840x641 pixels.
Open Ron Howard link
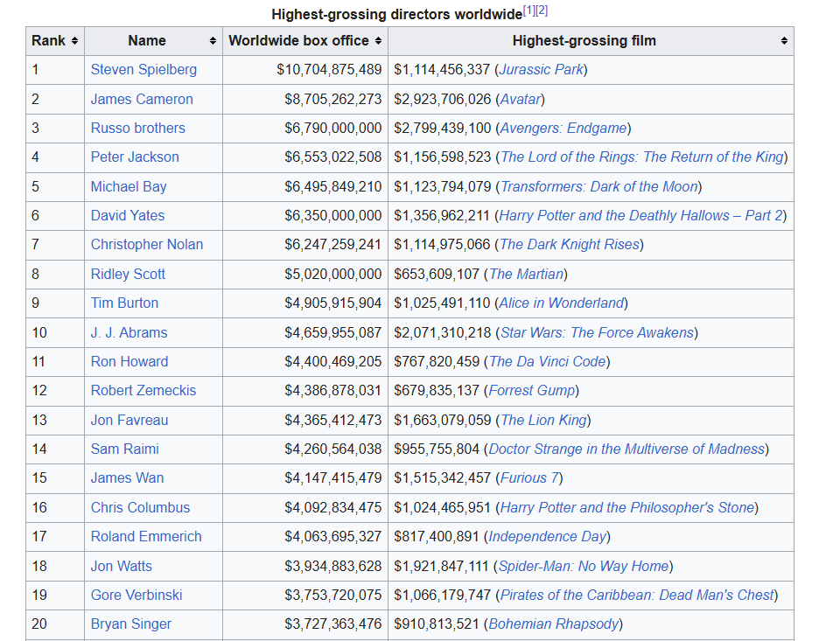(x=129, y=361)
